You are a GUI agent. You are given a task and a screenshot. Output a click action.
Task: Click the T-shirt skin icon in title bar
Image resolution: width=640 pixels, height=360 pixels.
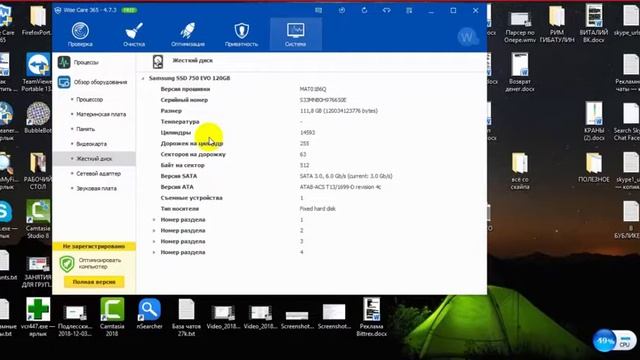click(387, 11)
